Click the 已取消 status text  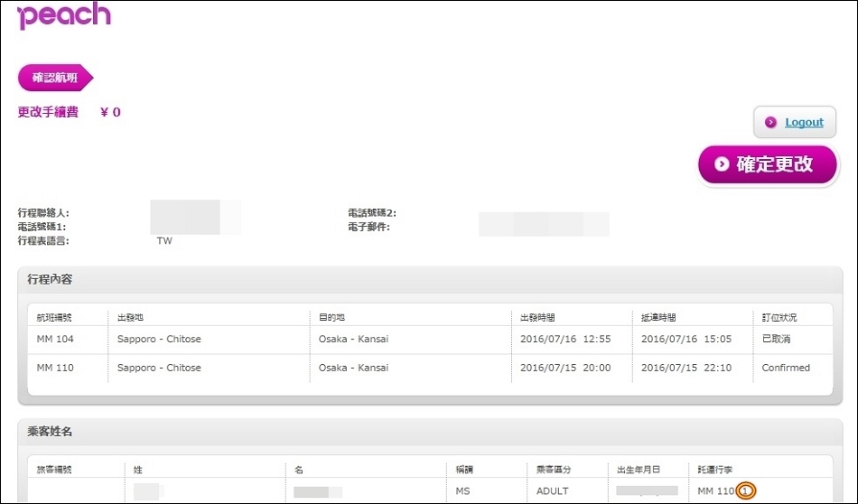pyautogui.click(x=776, y=339)
